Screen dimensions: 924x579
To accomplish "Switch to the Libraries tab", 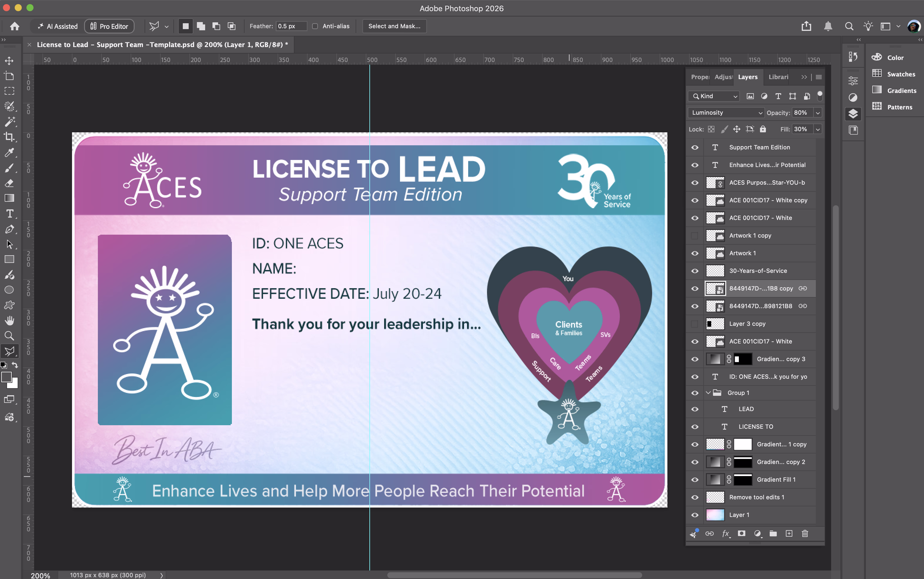I will (778, 77).
